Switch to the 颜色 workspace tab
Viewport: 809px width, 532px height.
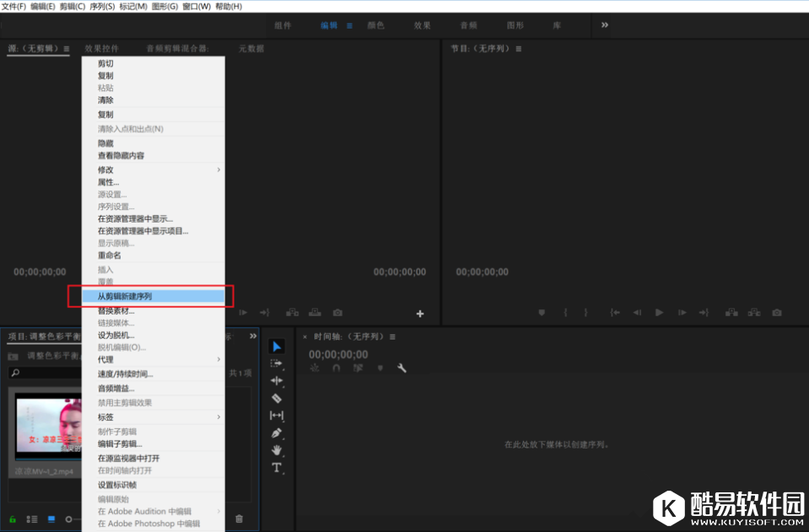(375, 25)
